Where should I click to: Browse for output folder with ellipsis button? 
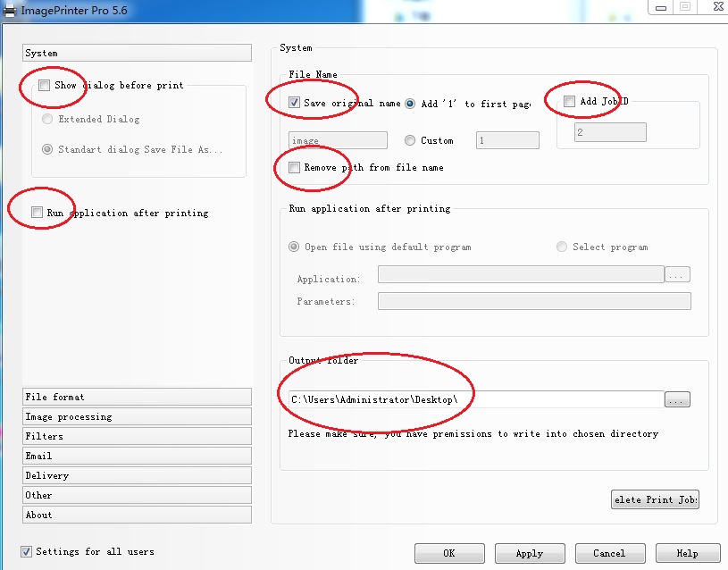click(677, 399)
